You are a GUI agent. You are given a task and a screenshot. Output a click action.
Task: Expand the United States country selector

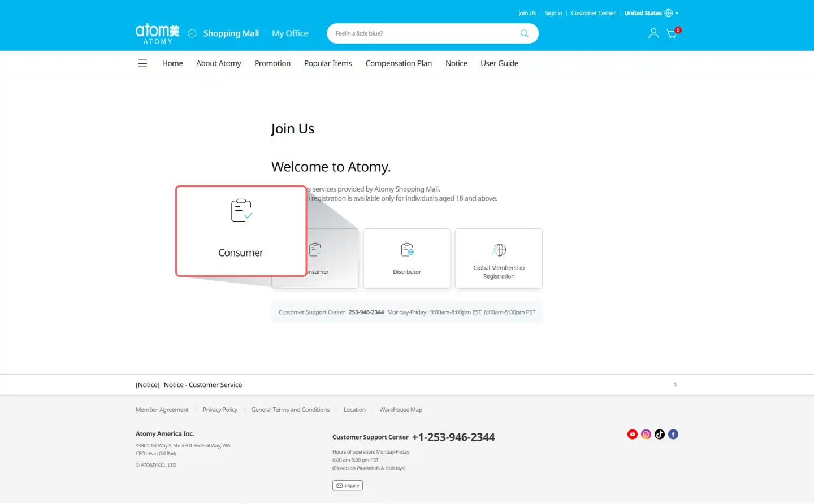[651, 13]
